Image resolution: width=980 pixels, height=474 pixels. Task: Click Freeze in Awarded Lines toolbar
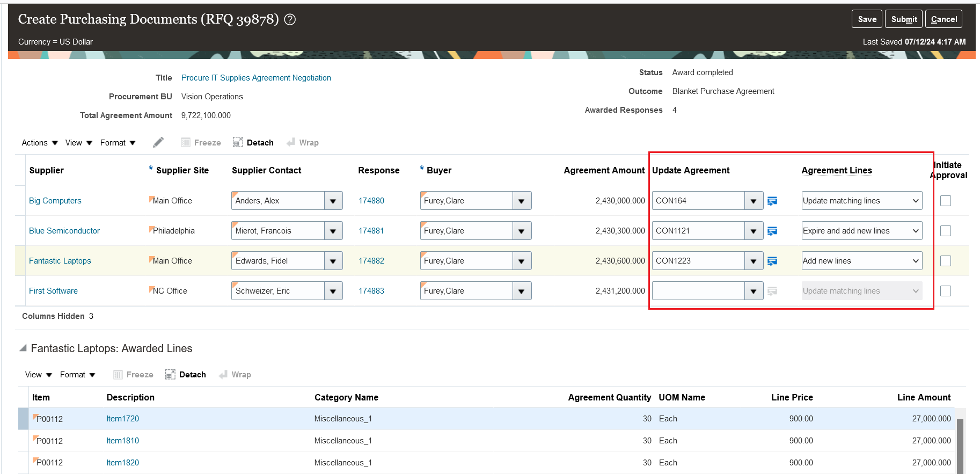(133, 374)
